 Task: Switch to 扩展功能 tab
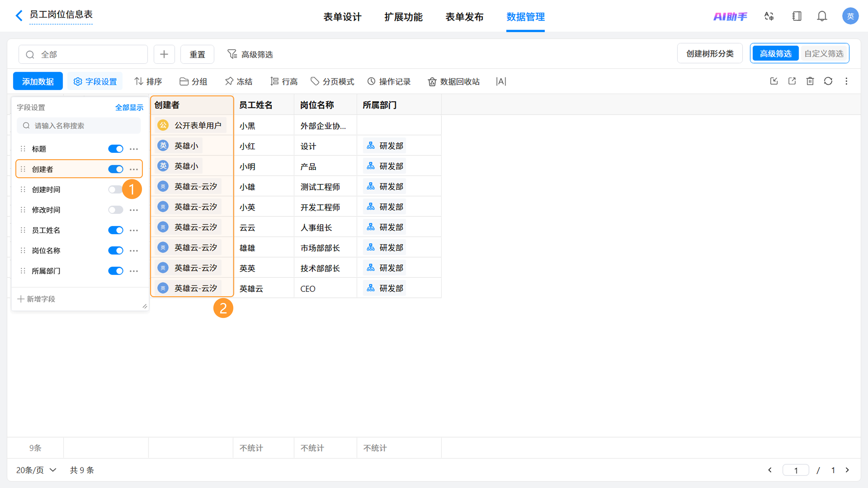pyautogui.click(x=403, y=17)
